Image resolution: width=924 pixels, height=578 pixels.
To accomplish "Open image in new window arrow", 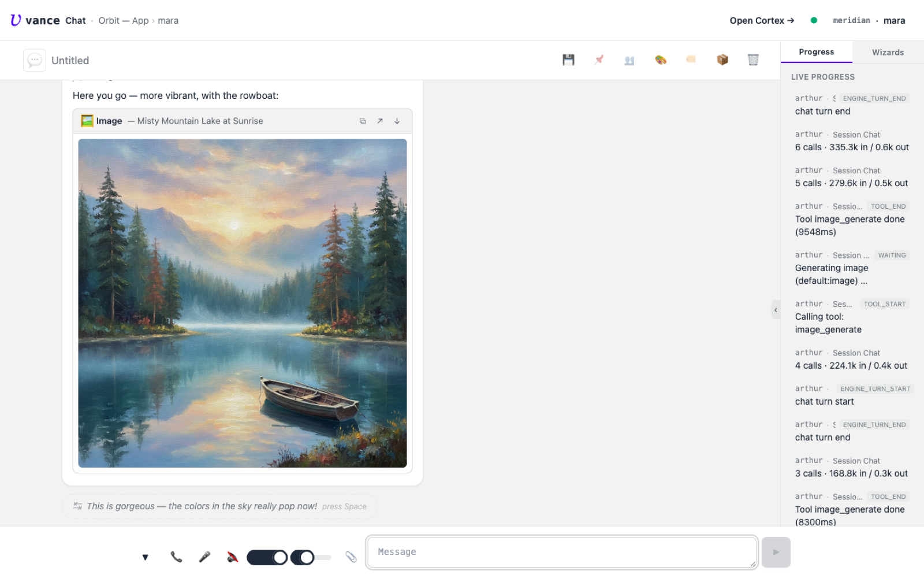I will [380, 121].
